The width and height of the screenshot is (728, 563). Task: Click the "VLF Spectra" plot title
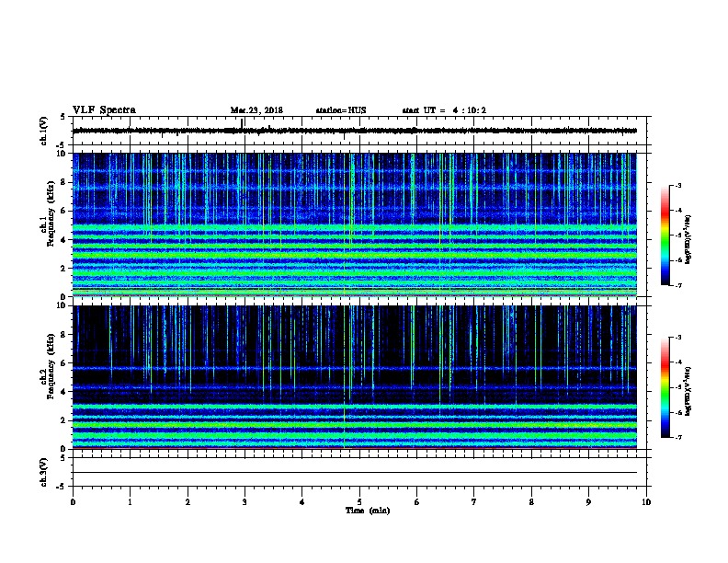point(104,110)
